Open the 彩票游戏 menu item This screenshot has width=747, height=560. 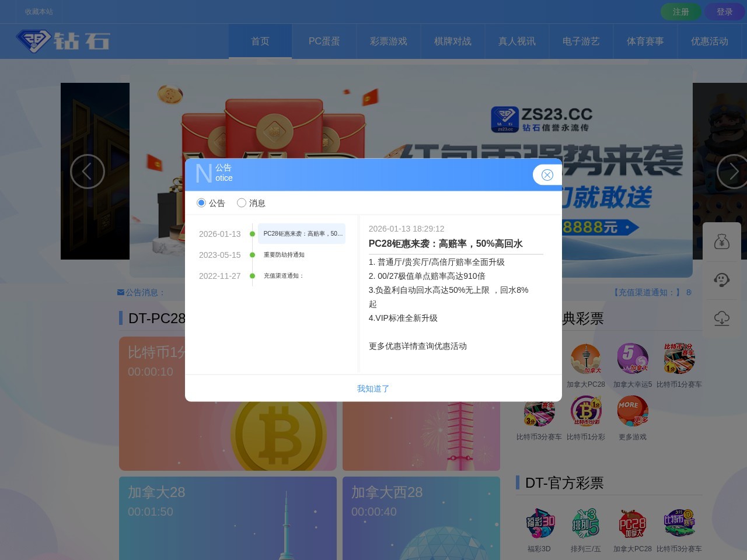point(389,41)
